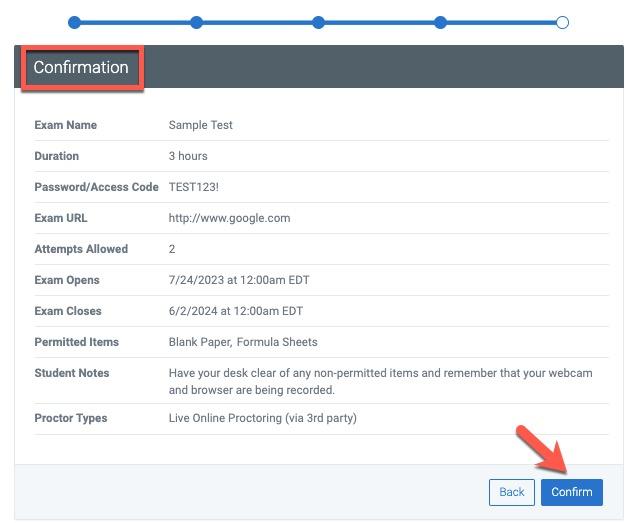
Task: Select the second step dot in progress bar
Action: click(196, 22)
